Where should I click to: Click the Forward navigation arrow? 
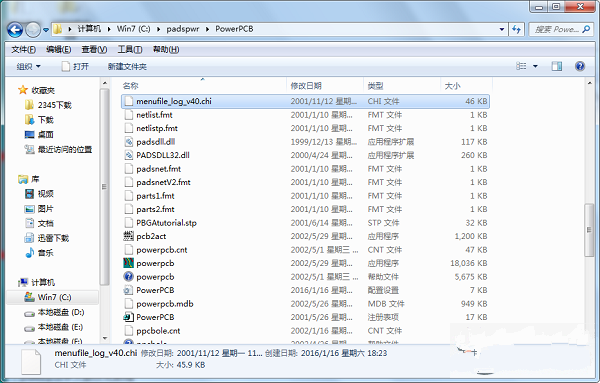click(x=33, y=29)
